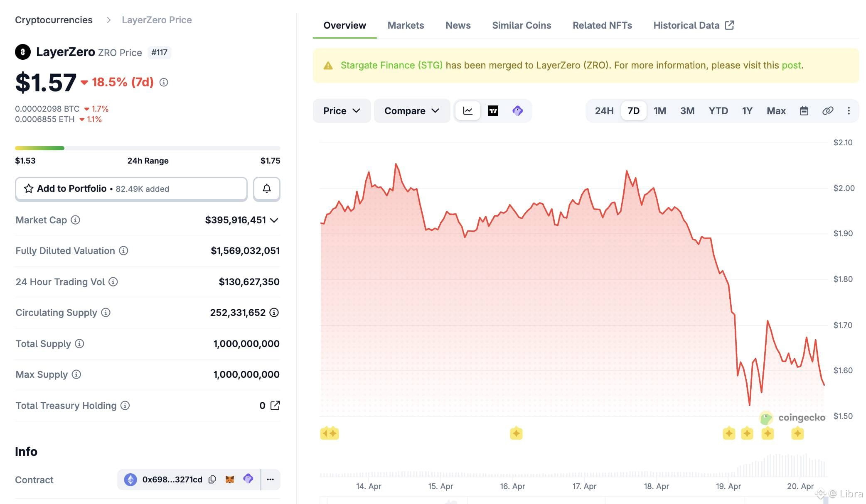866x504 pixels.
Task: Copy the chart link icon
Action: point(827,111)
